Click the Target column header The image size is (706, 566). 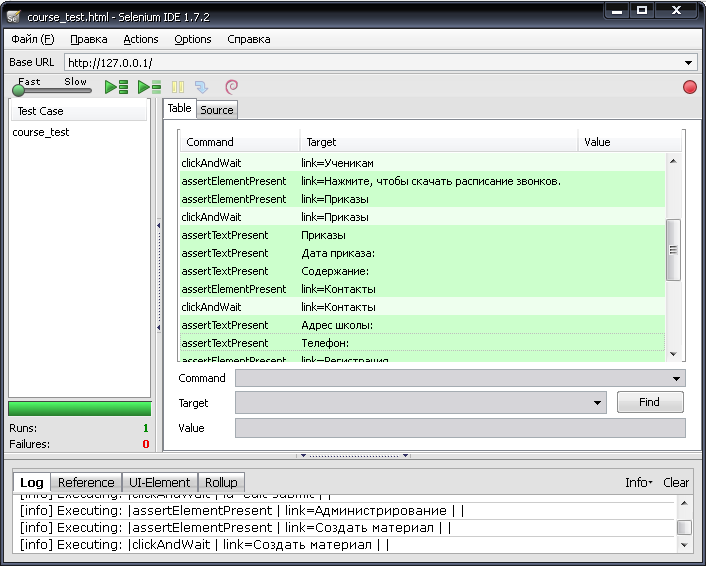(439, 142)
